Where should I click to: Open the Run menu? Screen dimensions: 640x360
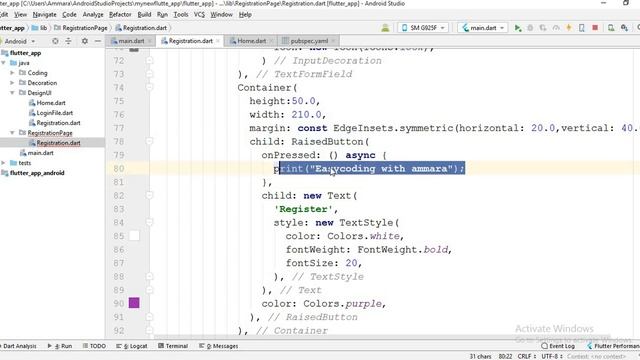162,15
